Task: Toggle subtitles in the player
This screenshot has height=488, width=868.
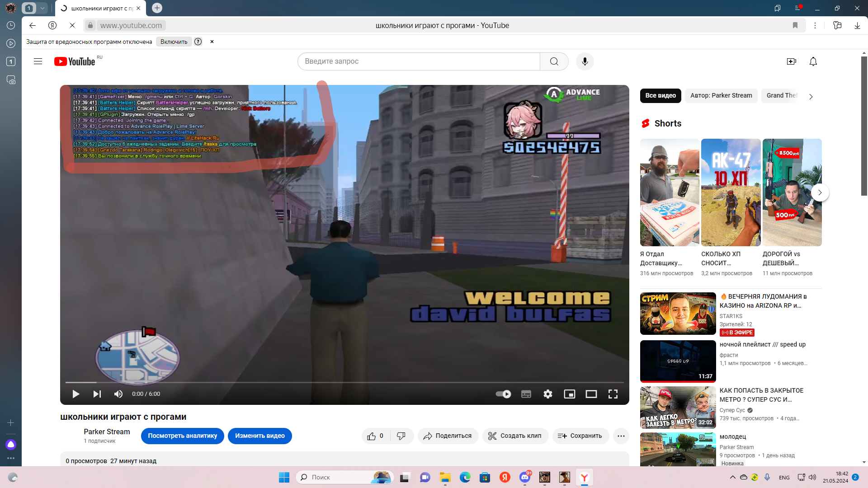Action: tap(526, 394)
